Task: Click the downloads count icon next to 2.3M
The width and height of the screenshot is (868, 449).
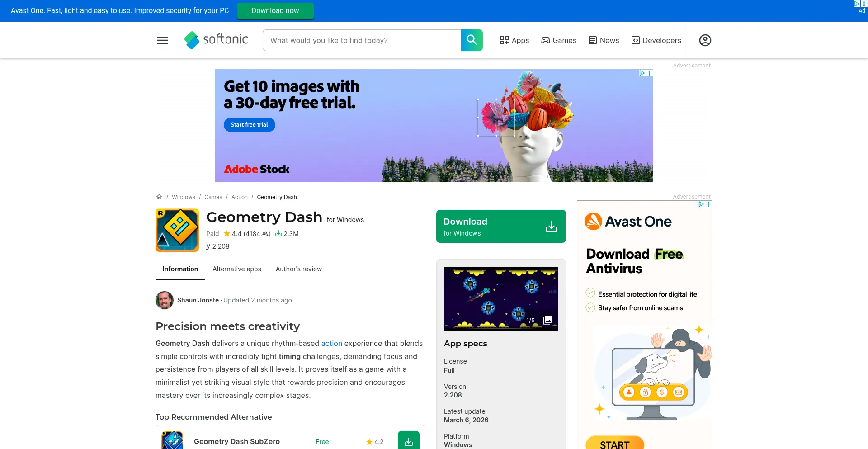Action: point(278,233)
